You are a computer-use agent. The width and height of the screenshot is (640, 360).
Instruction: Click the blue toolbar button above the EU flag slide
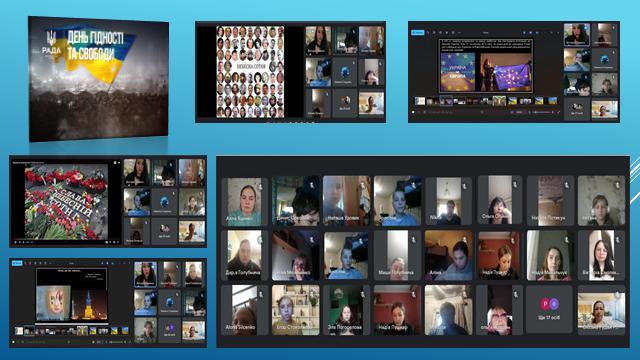(418, 32)
